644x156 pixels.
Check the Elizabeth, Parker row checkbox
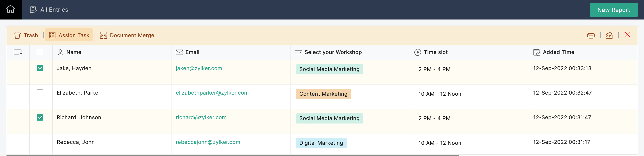[x=40, y=93]
